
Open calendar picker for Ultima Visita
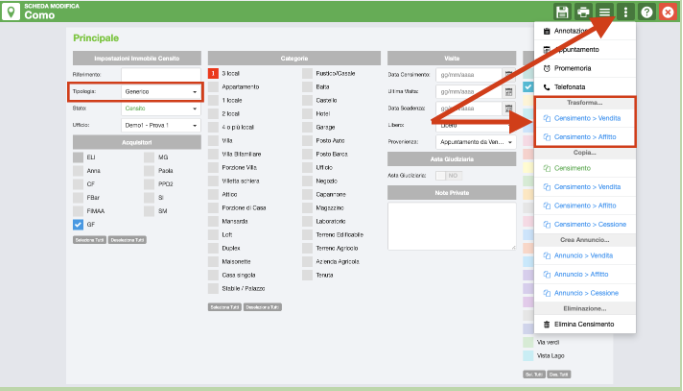508,91
